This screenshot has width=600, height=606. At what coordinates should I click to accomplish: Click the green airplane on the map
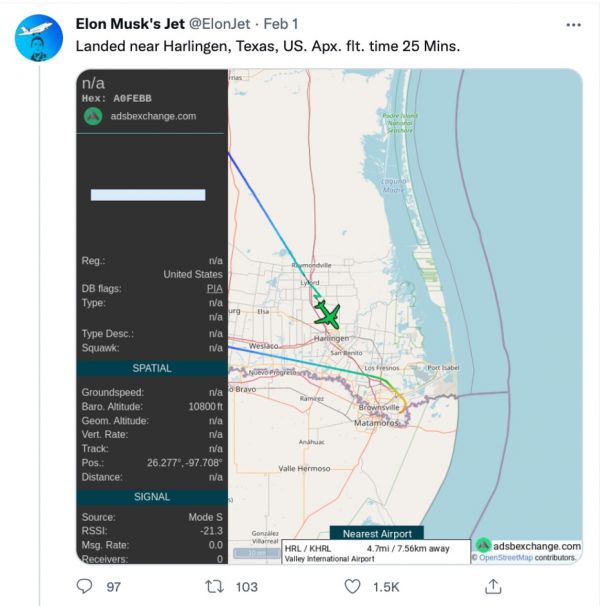[x=327, y=316]
